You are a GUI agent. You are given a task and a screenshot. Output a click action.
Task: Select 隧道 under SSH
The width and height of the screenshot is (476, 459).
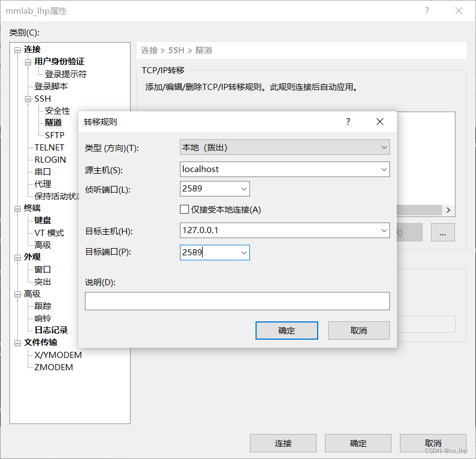53,123
